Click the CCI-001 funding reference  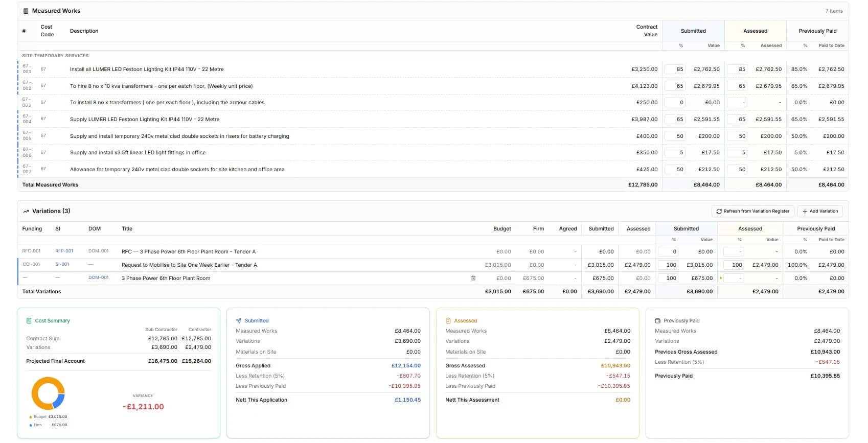pyautogui.click(x=31, y=265)
